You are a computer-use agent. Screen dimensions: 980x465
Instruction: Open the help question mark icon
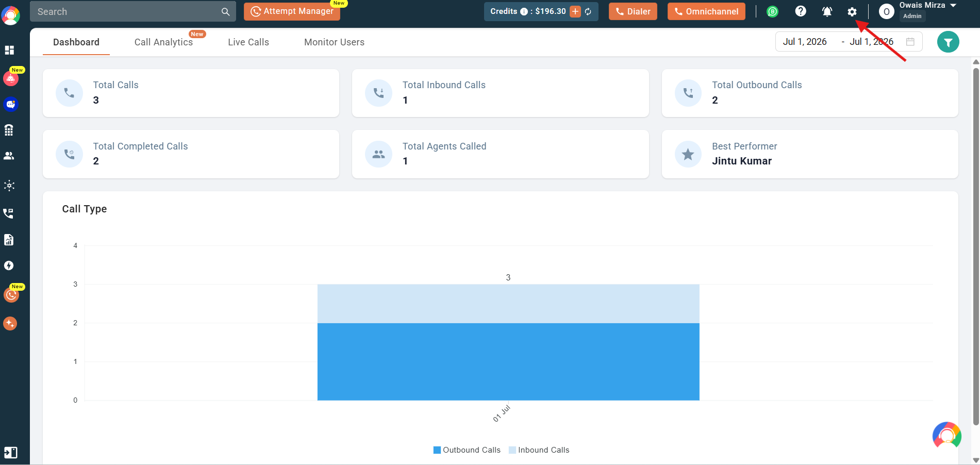click(x=801, y=11)
